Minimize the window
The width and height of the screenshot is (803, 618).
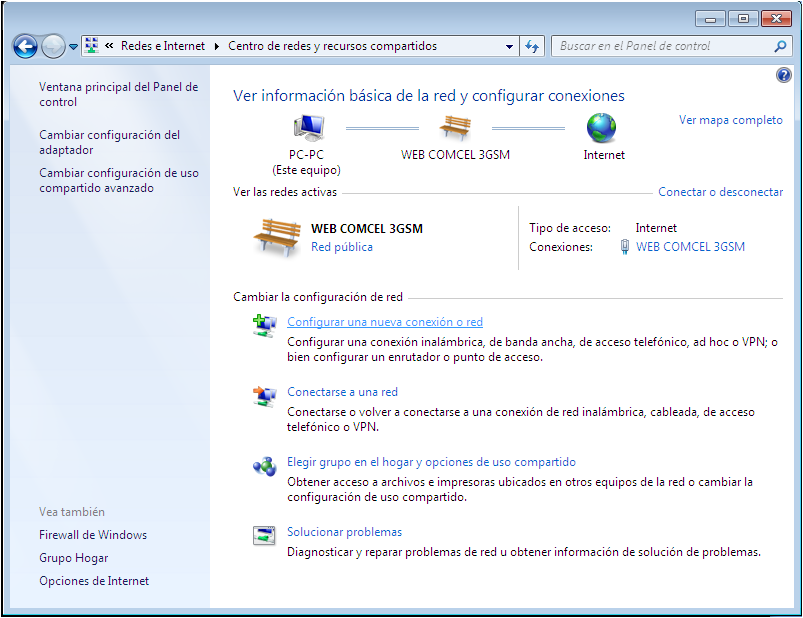[710, 19]
